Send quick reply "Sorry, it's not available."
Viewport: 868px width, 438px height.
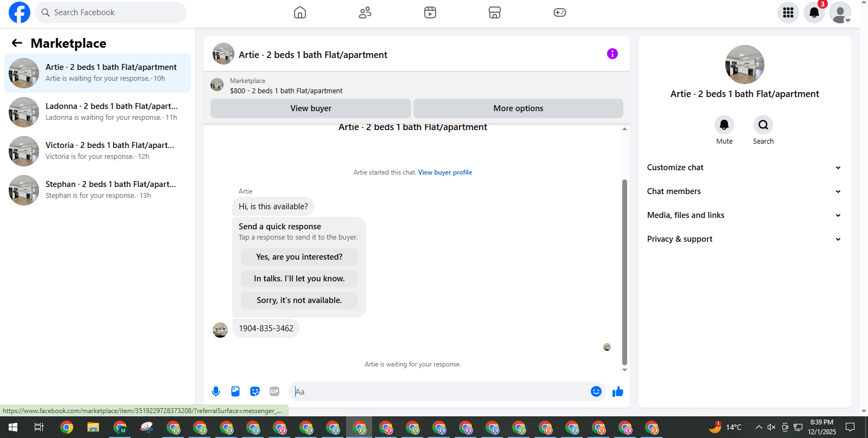(299, 300)
